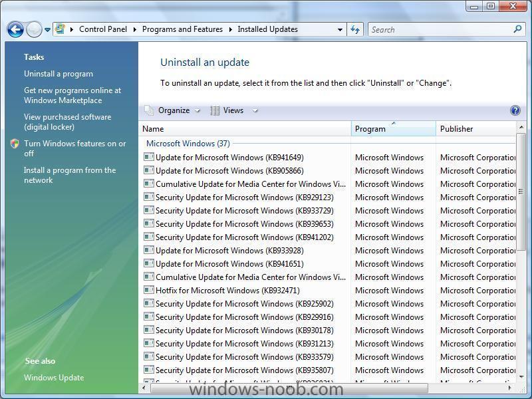532x399 pixels.
Task: Open the Organize menu
Action: 174,110
